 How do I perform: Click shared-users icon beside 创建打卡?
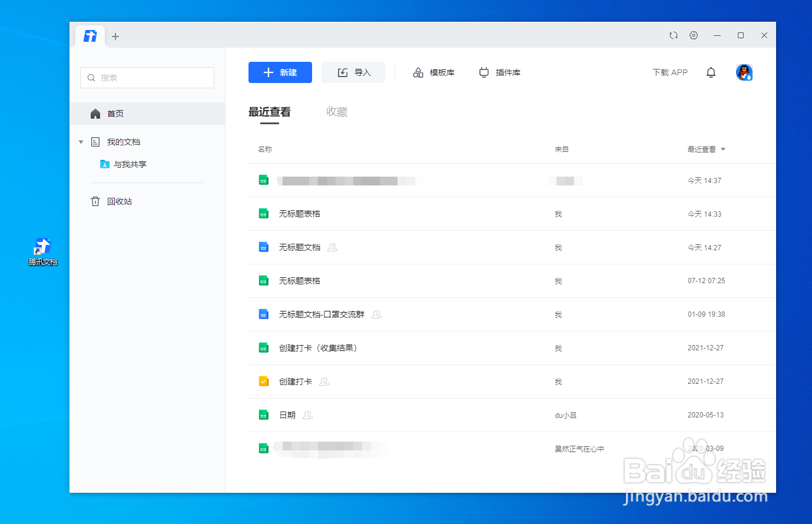[324, 382]
